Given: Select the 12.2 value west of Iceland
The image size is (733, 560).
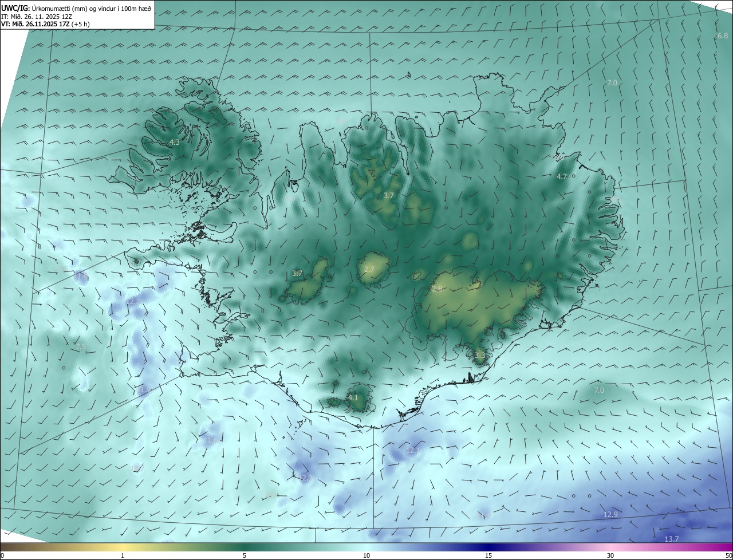Looking at the screenshot, I should (x=133, y=301).
